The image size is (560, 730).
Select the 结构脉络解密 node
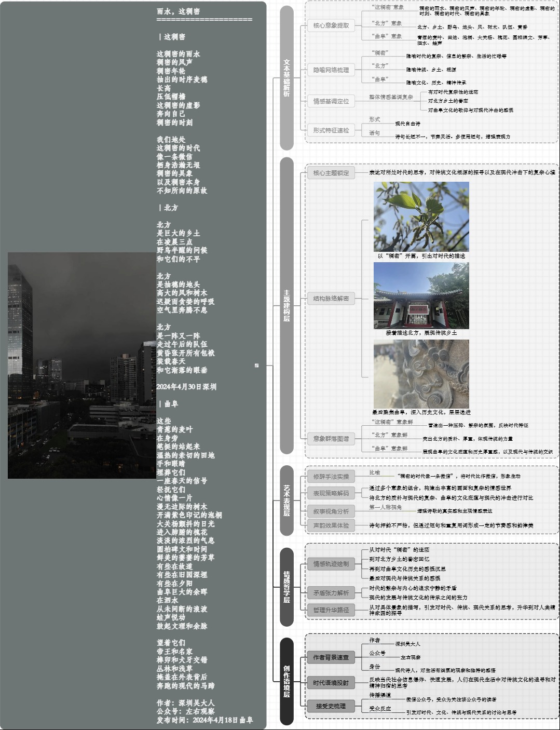331,299
